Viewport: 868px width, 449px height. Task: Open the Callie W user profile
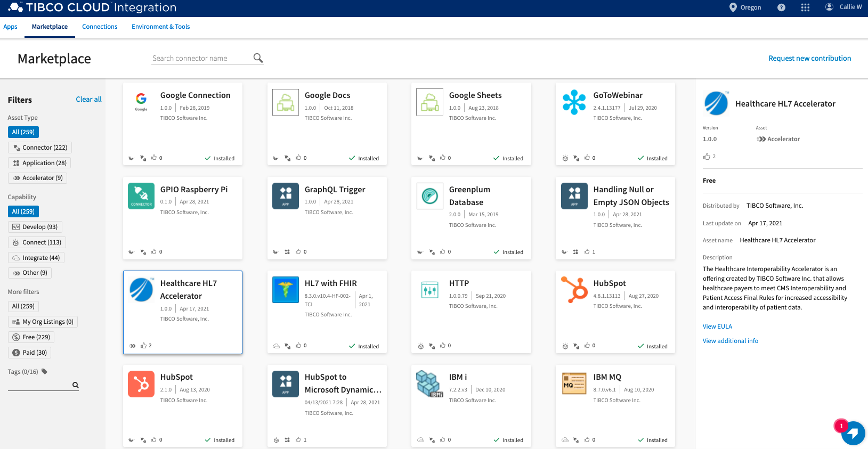point(843,7)
